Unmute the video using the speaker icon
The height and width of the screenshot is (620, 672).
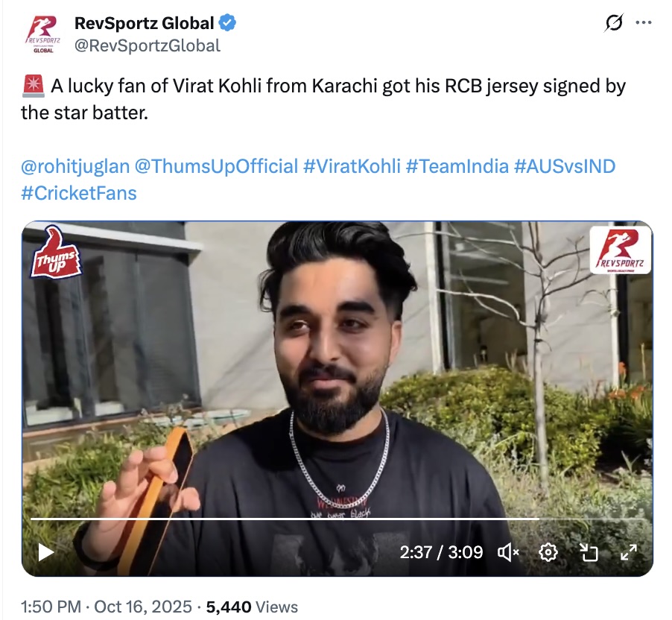pyautogui.click(x=508, y=552)
